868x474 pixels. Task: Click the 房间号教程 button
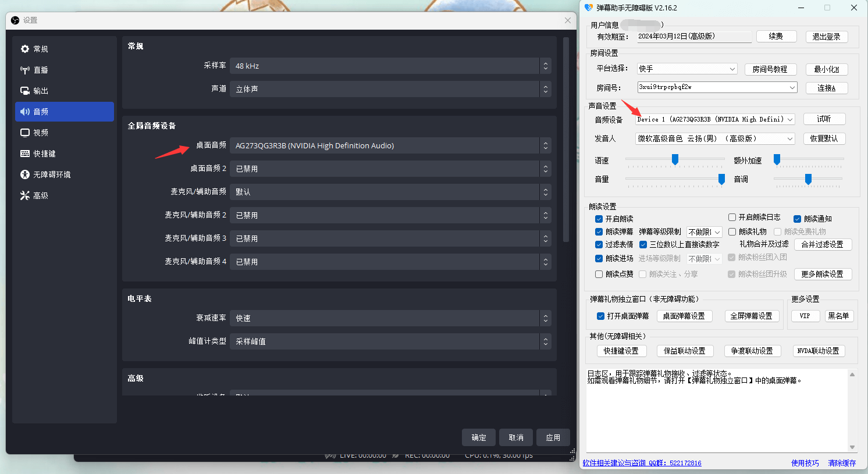pyautogui.click(x=770, y=69)
